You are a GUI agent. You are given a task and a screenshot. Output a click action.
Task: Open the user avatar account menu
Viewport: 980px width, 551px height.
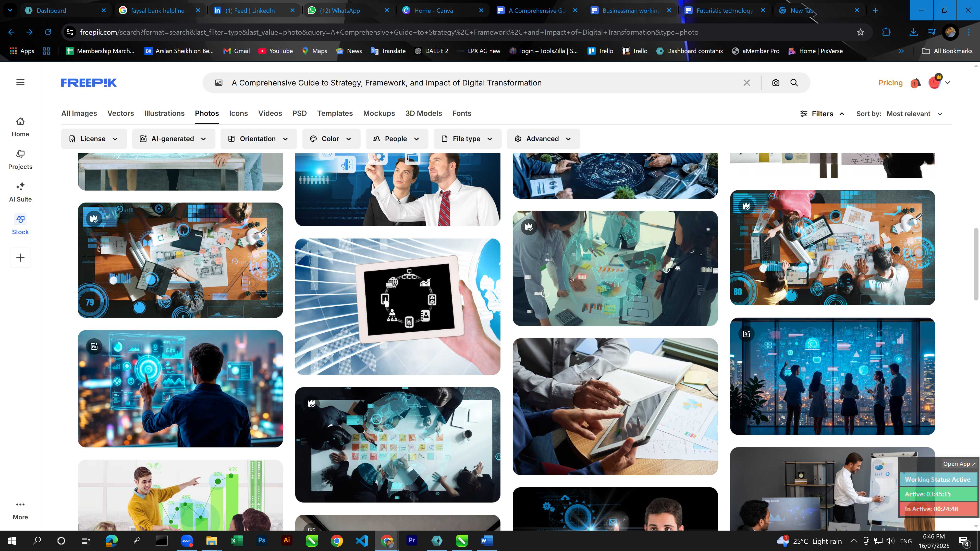click(x=939, y=82)
